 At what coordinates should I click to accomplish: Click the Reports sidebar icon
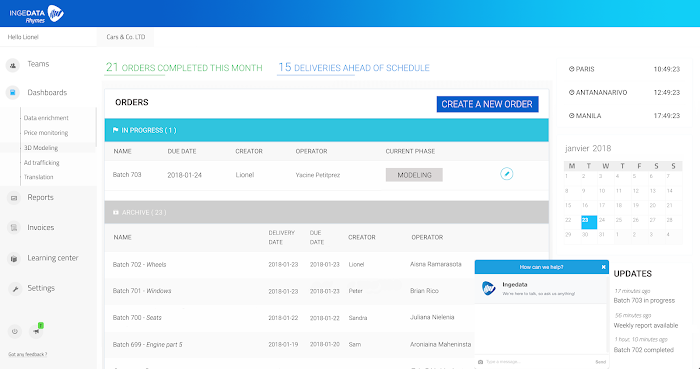click(x=14, y=198)
